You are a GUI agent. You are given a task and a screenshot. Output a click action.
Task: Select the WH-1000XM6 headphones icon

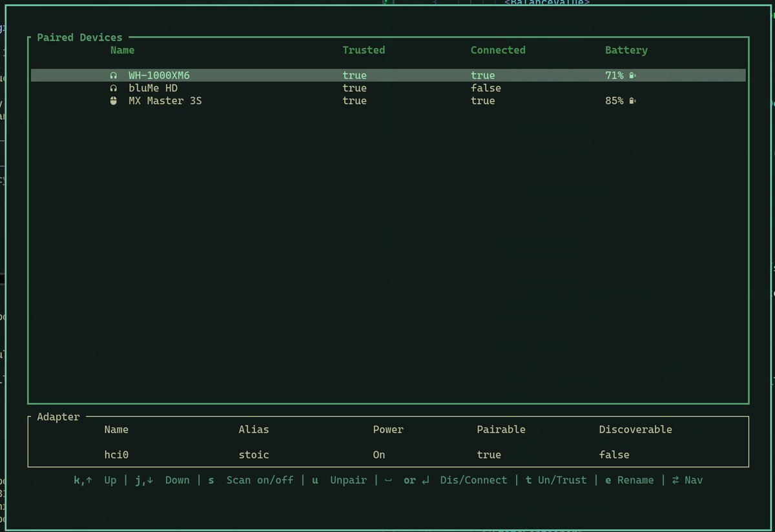[114, 76]
